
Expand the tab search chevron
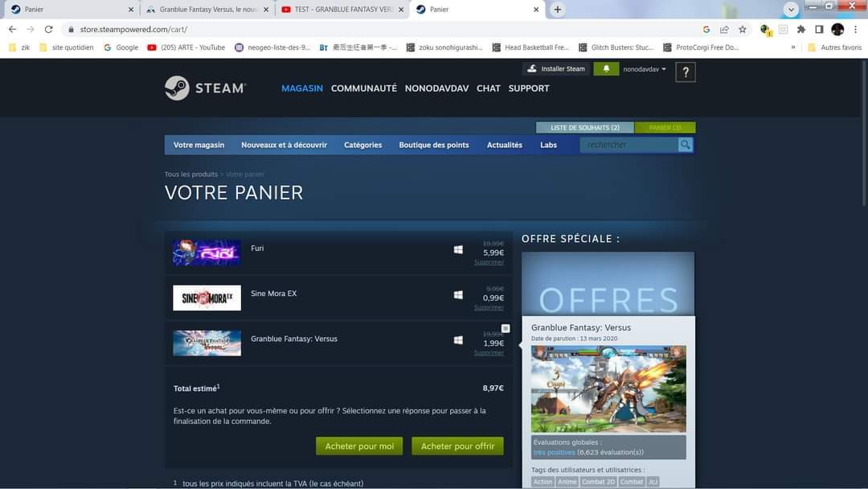tap(792, 10)
